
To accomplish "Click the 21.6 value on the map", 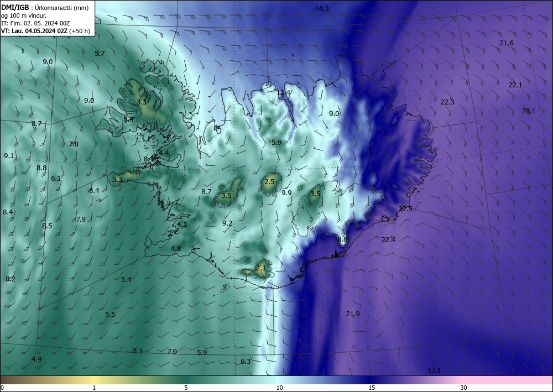I will tap(507, 43).
